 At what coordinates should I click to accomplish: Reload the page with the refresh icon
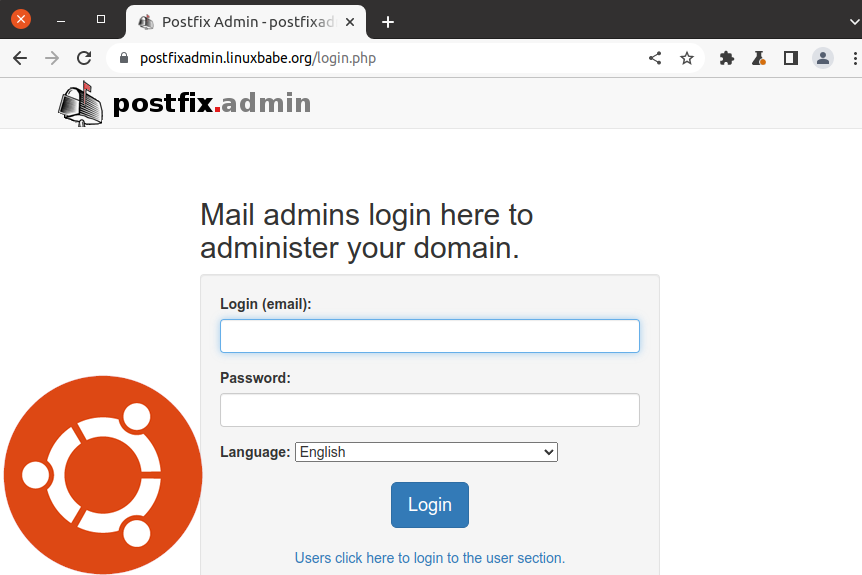tap(84, 58)
